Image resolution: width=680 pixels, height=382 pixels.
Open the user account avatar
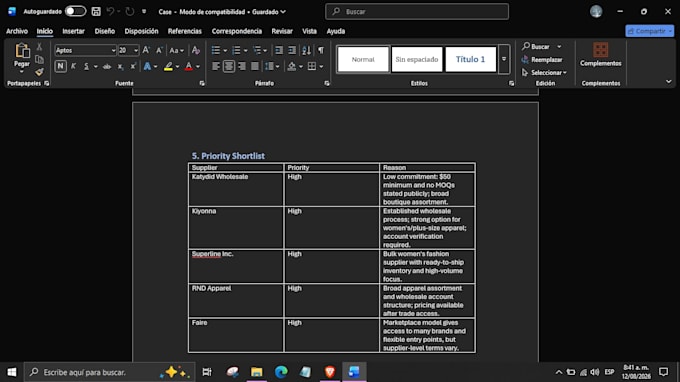[x=596, y=12]
